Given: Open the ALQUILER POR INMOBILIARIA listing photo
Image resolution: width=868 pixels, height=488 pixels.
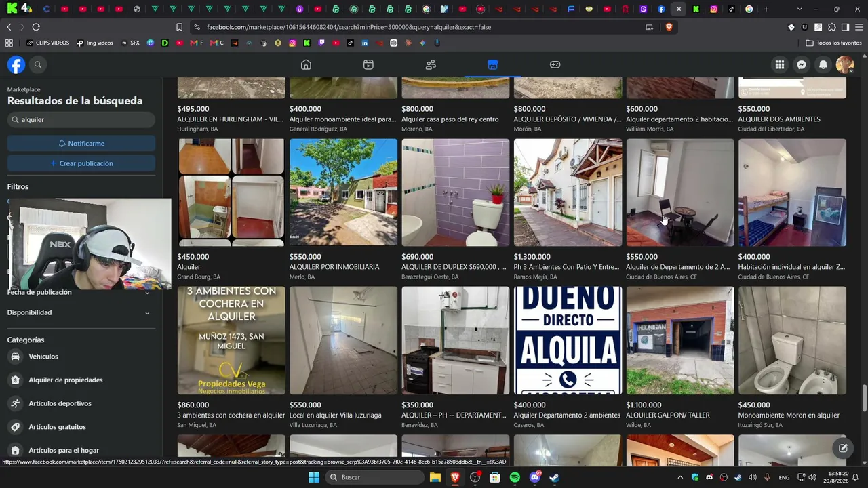Looking at the screenshot, I should pyautogui.click(x=343, y=192).
